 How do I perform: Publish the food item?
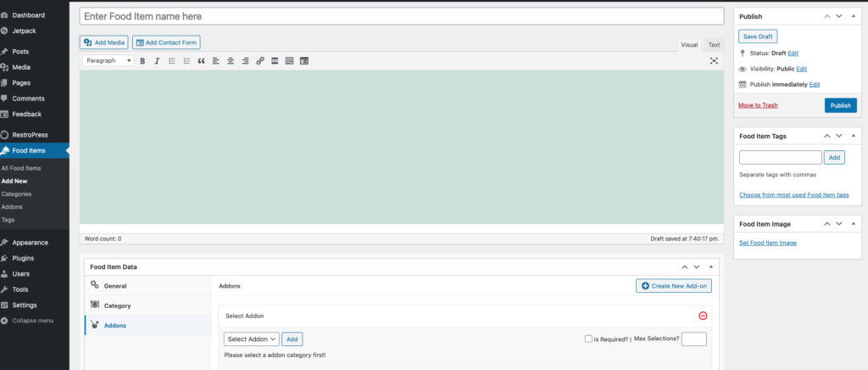pos(840,105)
